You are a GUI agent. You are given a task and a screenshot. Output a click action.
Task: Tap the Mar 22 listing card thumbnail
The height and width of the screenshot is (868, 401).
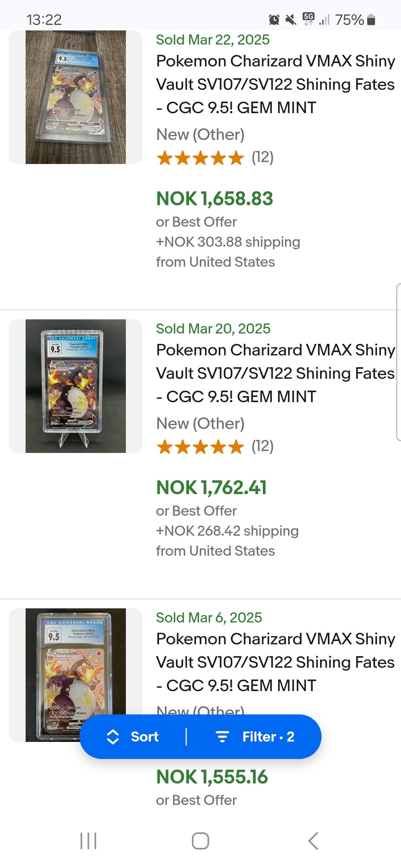point(76,97)
